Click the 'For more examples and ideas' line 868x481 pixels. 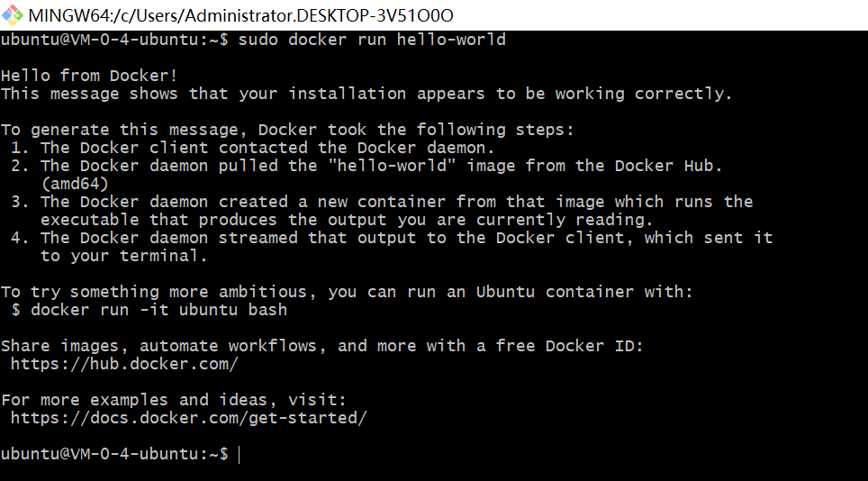tap(174, 400)
